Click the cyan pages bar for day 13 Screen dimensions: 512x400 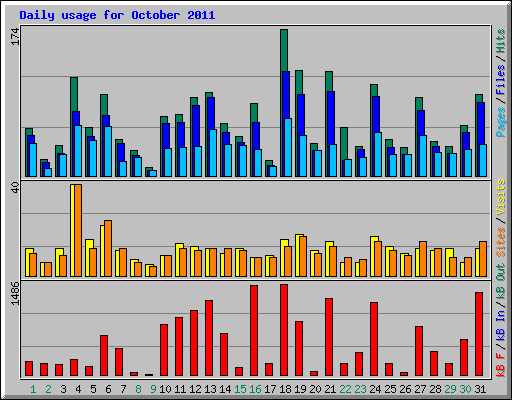pos(213,153)
